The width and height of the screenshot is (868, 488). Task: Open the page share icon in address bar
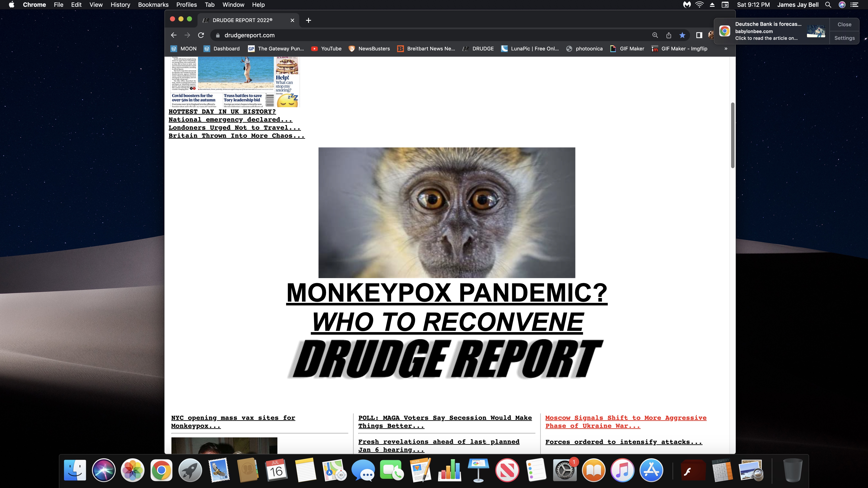(669, 35)
